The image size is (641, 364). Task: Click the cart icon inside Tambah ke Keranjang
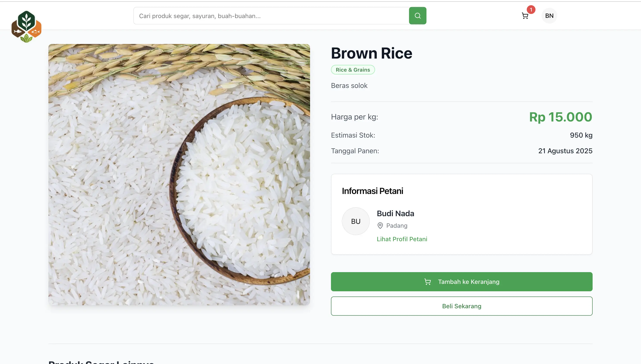click(x=428, y=282)
